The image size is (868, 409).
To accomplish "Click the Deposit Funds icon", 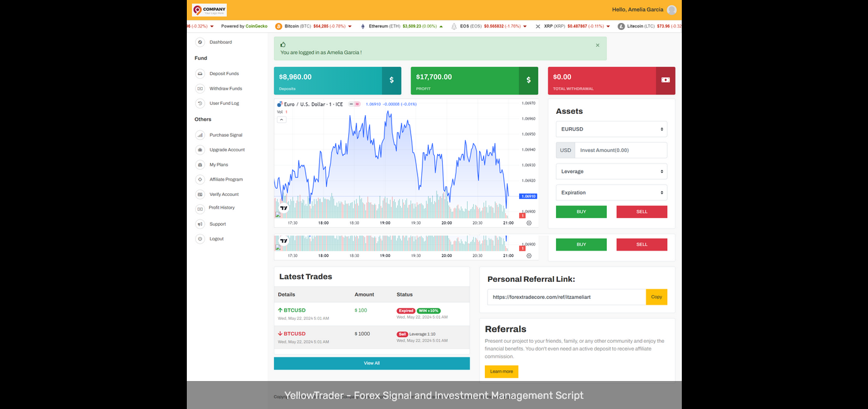I will point(200,74).
